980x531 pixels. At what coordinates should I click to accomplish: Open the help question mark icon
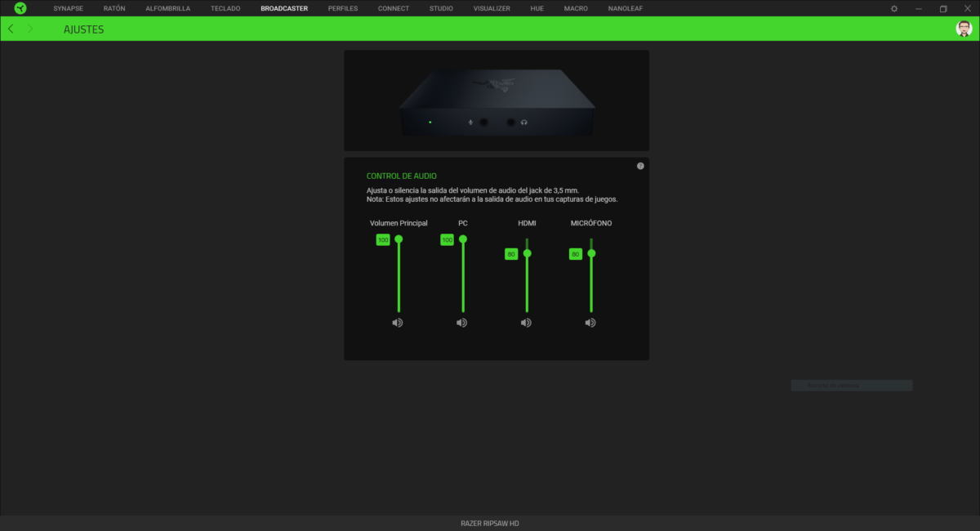pyautogui.click(x=640, y=166)
